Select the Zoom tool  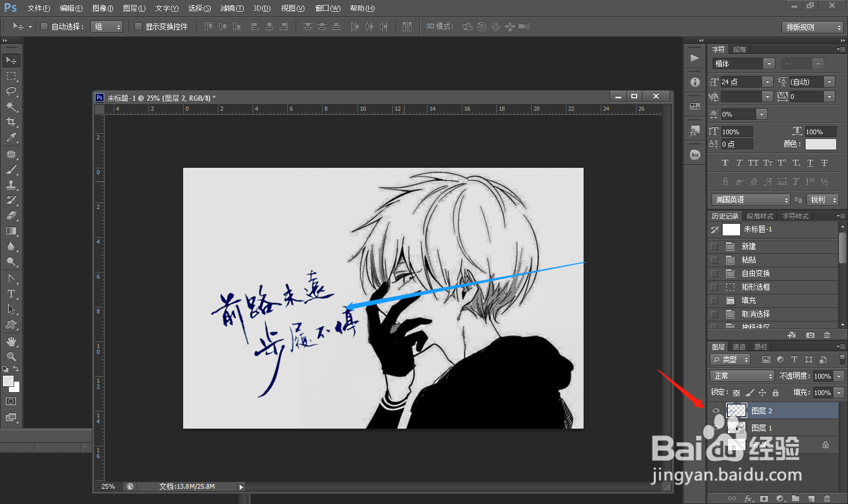11,357
